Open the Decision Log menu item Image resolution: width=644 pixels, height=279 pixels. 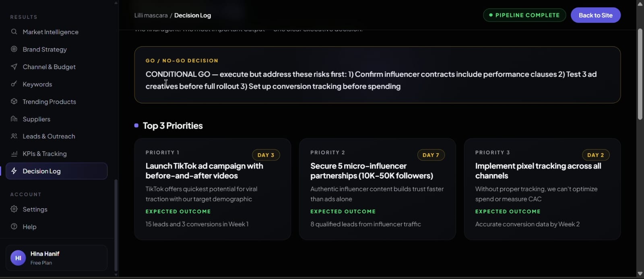point(56,171)
